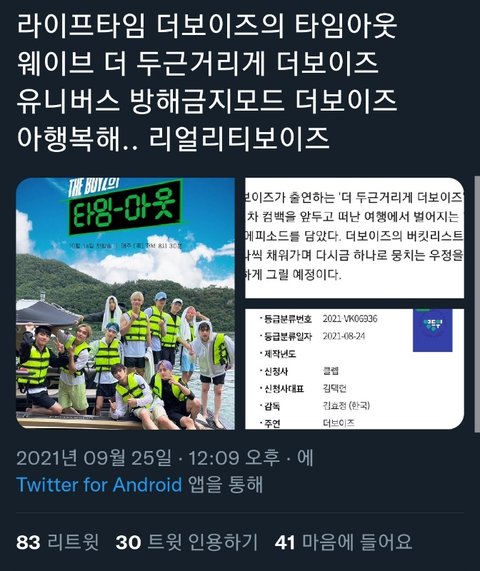This screenshot has height=571, width=480.
Task: Select tweet line 아행복해.. 리얼리티보이즈
Action: [x=173, y=138]
